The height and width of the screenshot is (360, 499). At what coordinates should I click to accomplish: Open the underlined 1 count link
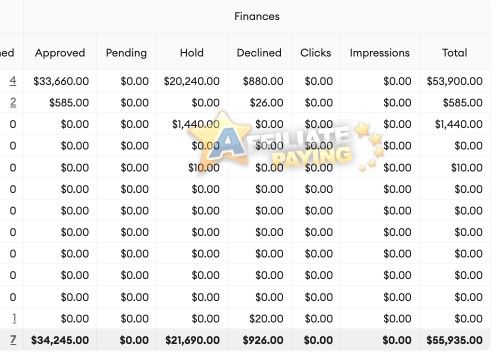(x=14, y=319)
